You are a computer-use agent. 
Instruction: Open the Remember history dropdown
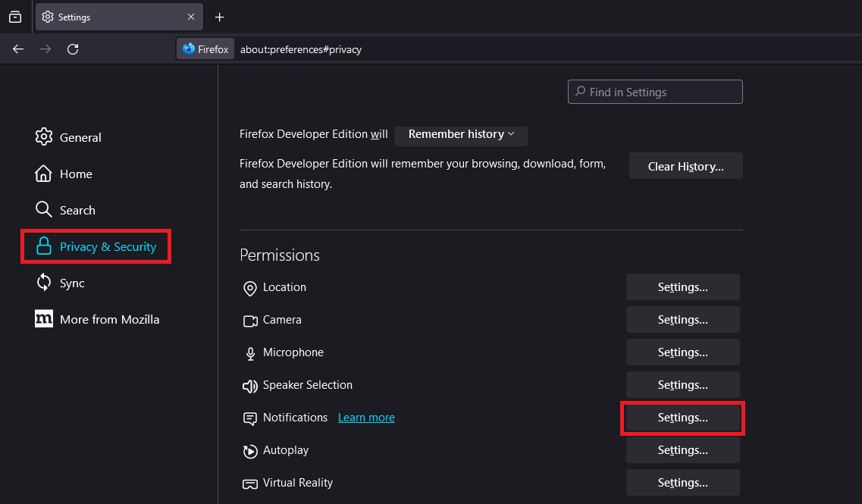pyautogui.click(x=460, y=136)
